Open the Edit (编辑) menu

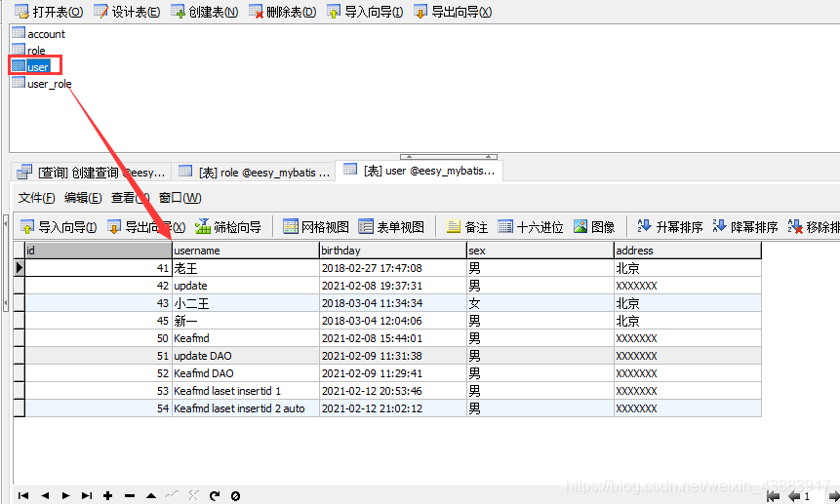(x=83, y=198)
